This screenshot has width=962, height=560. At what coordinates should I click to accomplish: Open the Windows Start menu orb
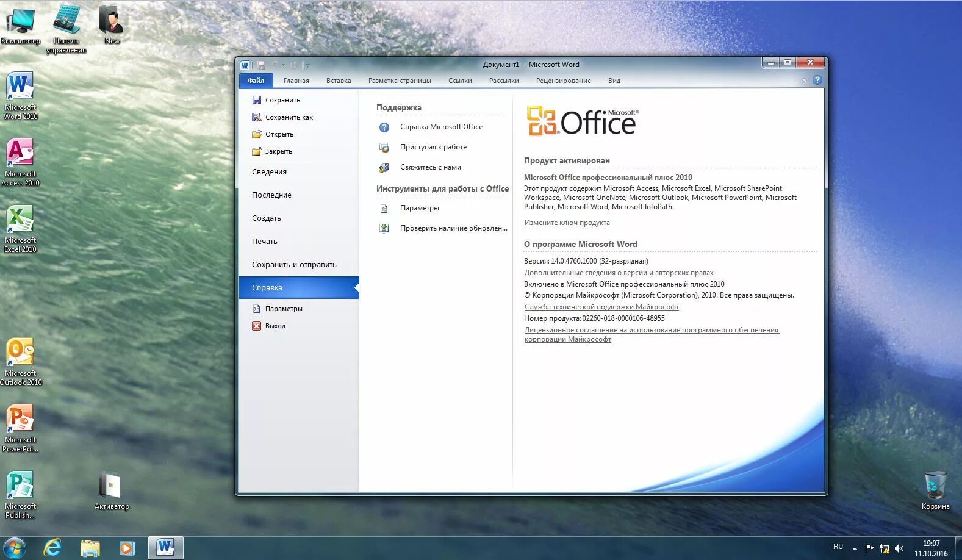14,548
